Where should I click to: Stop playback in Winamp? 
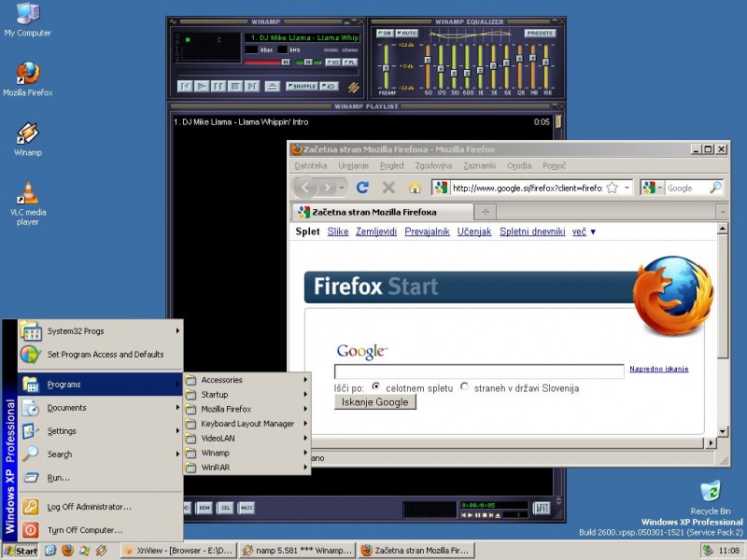point(235,86)
